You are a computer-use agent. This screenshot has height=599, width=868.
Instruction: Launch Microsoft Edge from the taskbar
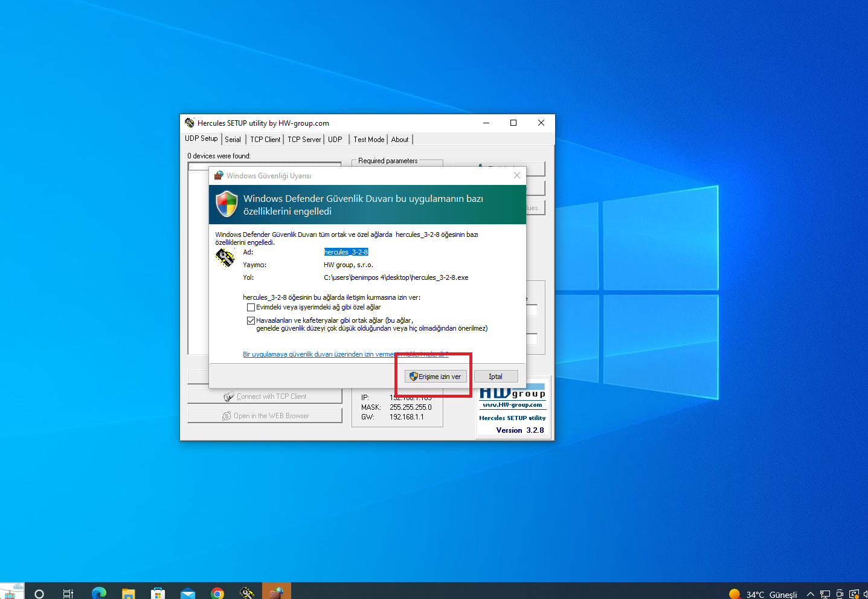click(98, 594)
